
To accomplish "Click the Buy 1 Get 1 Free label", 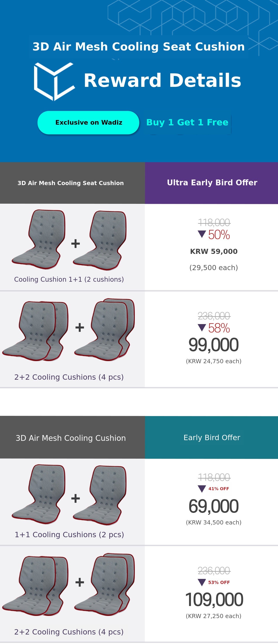I will [187, 122].
